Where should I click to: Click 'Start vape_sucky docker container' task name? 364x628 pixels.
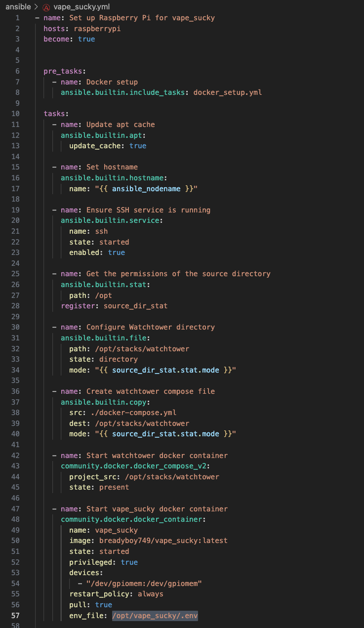click(x=157, y=509)
